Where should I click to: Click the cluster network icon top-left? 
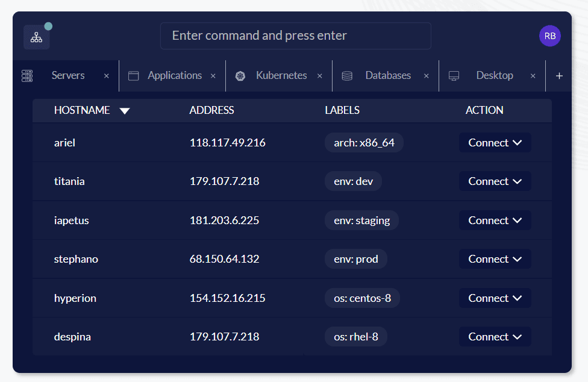[x=36, y=37]
